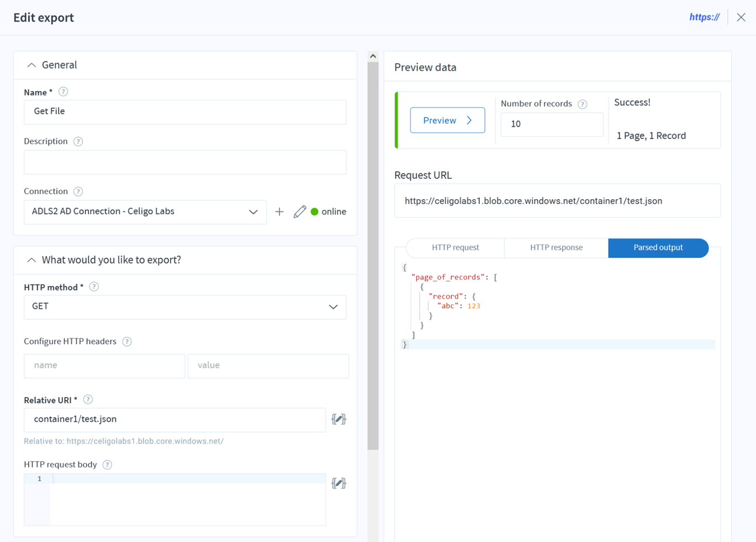756x542 pixels.
Task: Click the Configure HTTP headers help icon
Action: 127,342
